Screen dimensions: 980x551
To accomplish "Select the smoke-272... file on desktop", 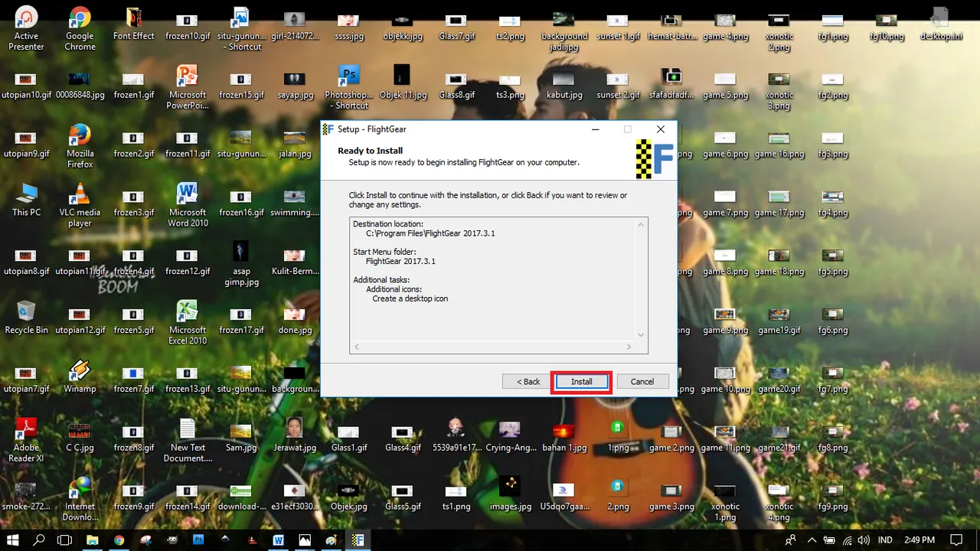I will tap(26, 494).
